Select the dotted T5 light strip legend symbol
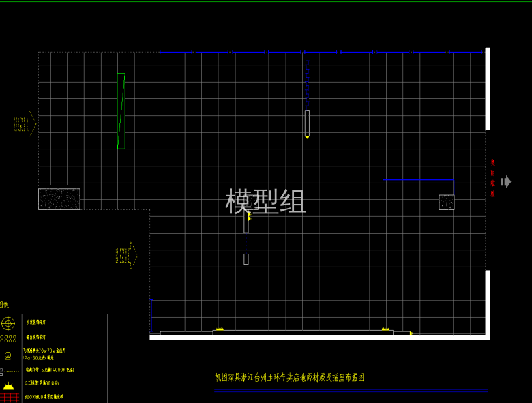Image resolution: width=532 pixels, height=403 pixels. pos(10,372)
